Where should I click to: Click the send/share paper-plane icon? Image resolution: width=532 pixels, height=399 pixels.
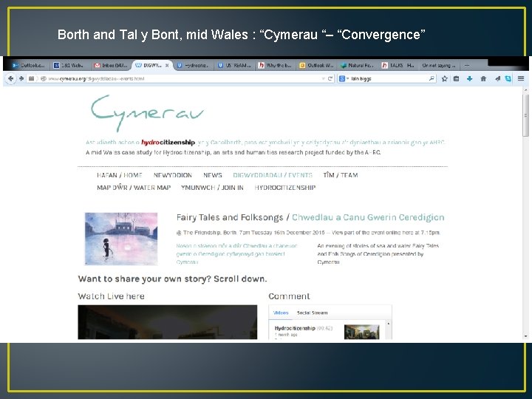[497, 79]
